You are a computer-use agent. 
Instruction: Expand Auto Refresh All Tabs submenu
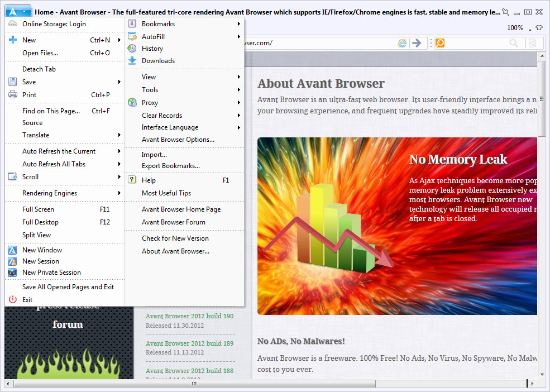point(119,164)
